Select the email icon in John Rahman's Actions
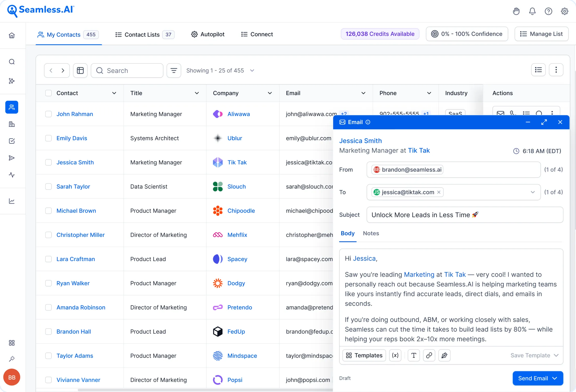 pos(500,113)
